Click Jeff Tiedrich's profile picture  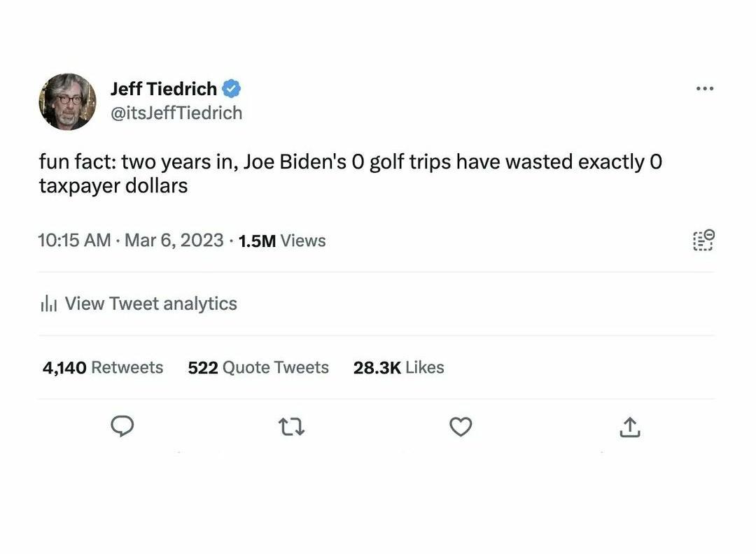pos(67,101)
